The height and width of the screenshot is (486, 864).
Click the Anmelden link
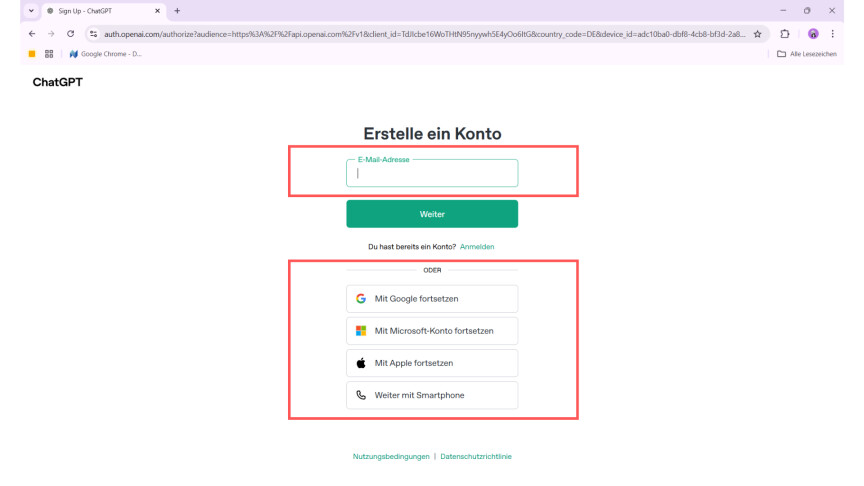click(477, 246)
